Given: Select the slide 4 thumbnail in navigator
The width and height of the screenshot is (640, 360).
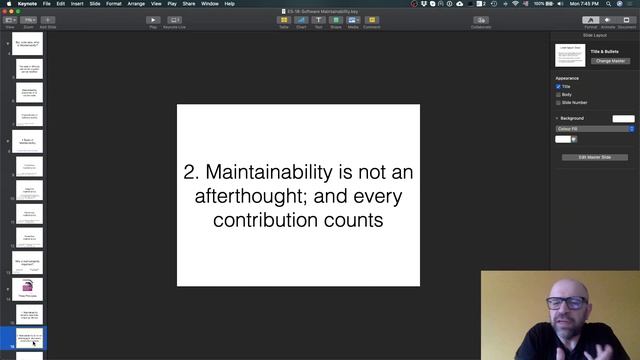Looking at the screenshot, I should click(27, 44).
